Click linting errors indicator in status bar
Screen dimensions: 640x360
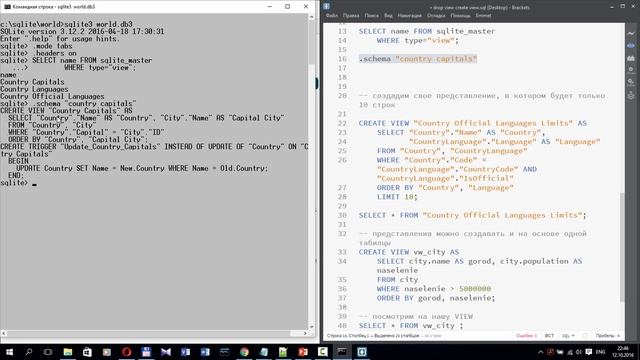click(527, 336)
